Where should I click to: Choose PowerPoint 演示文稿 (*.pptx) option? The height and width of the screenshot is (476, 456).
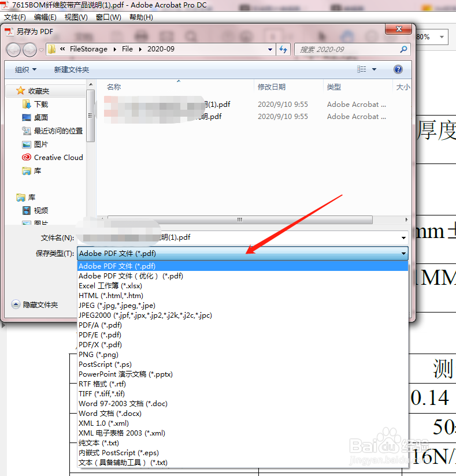pyautogui.click(x=242, y=374)
